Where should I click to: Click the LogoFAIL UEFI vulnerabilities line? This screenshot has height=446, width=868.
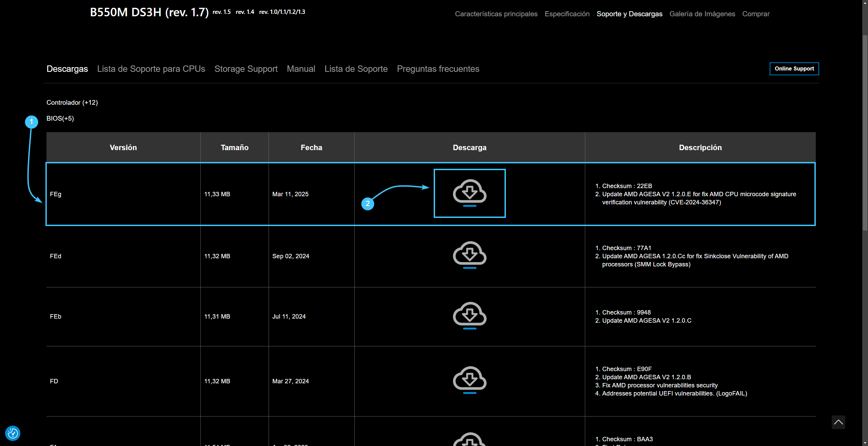[674, 393]
